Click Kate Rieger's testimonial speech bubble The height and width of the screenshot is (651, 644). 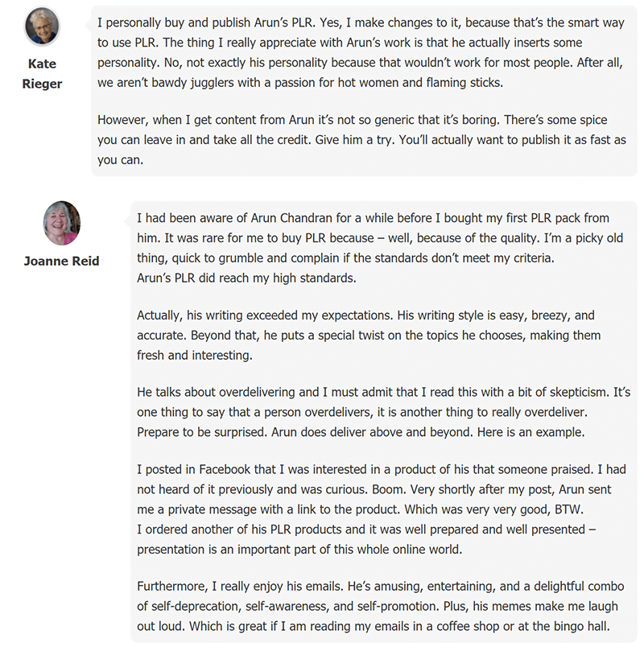[x=364, y=91]
